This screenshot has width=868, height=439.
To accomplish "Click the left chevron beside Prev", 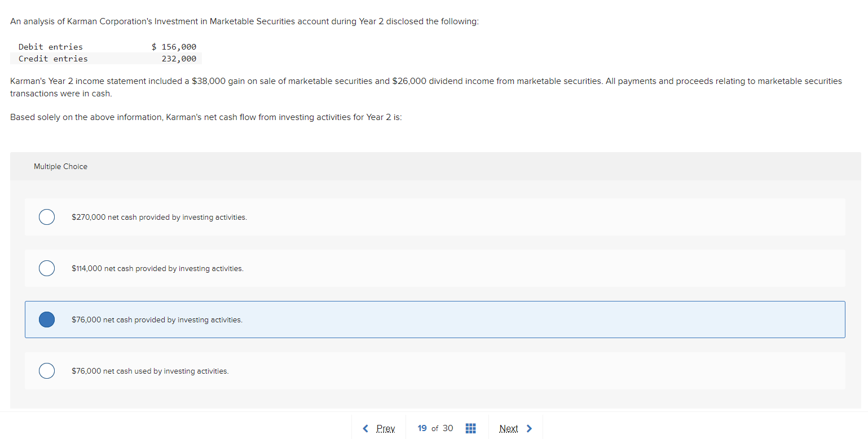I will click(x=365, y=429).
